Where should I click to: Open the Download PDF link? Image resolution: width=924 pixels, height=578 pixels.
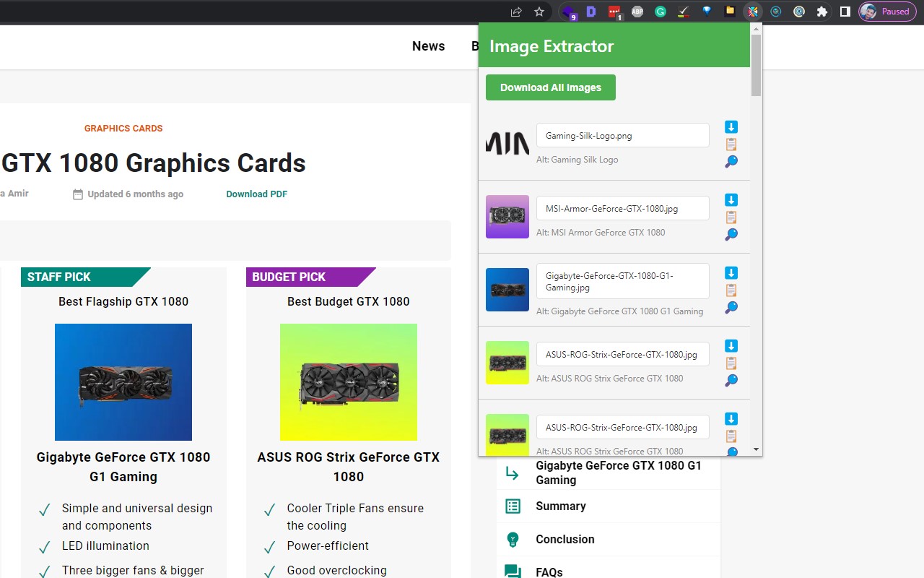[x=257, y=194]
